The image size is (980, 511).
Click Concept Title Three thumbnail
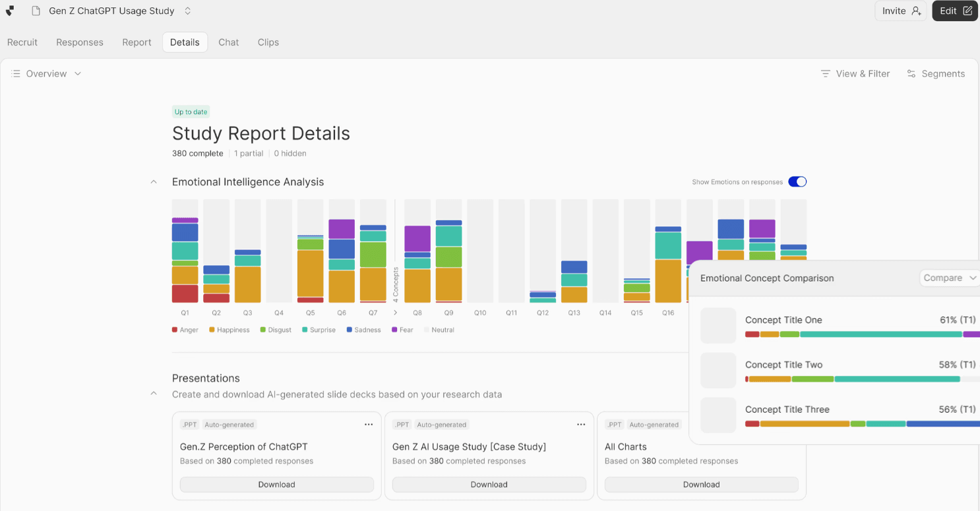(718, 415)
